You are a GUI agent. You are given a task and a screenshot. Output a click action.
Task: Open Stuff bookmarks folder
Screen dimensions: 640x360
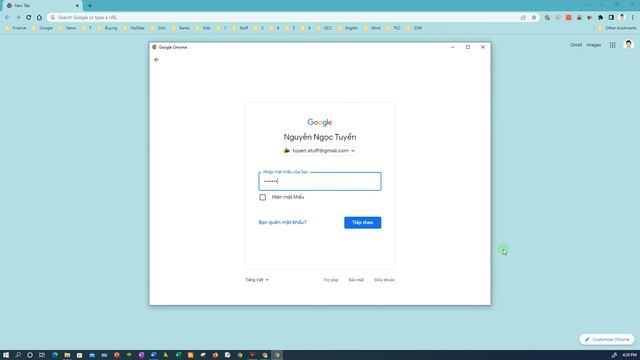coord(240,28)
